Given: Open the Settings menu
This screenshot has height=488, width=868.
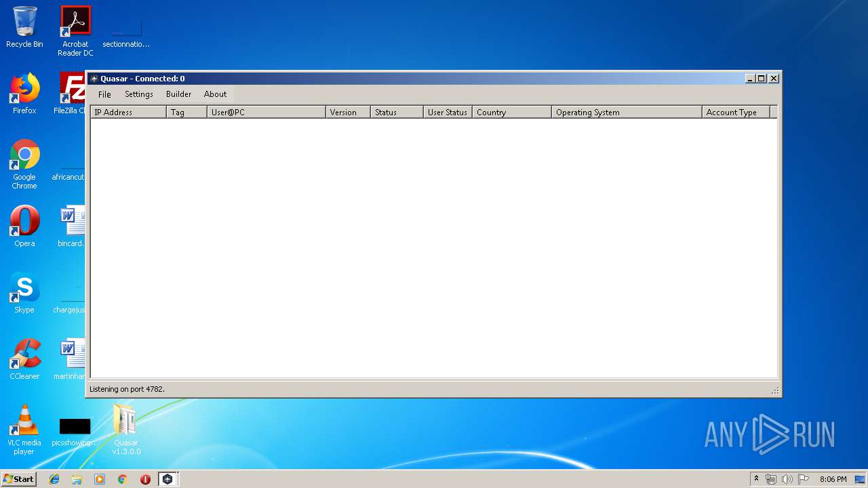Looking at the screenshot, I should pos(139,94).
